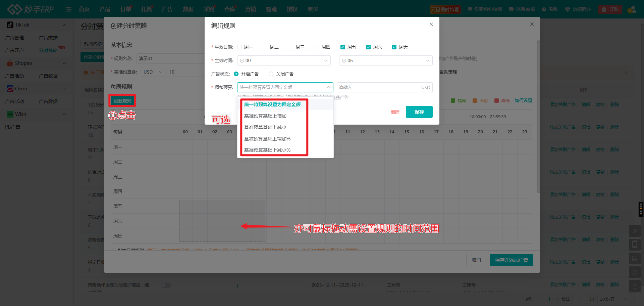644x306 pixels.
Task: Collapse the Shopee sidebar section
Action: [64, 63]
